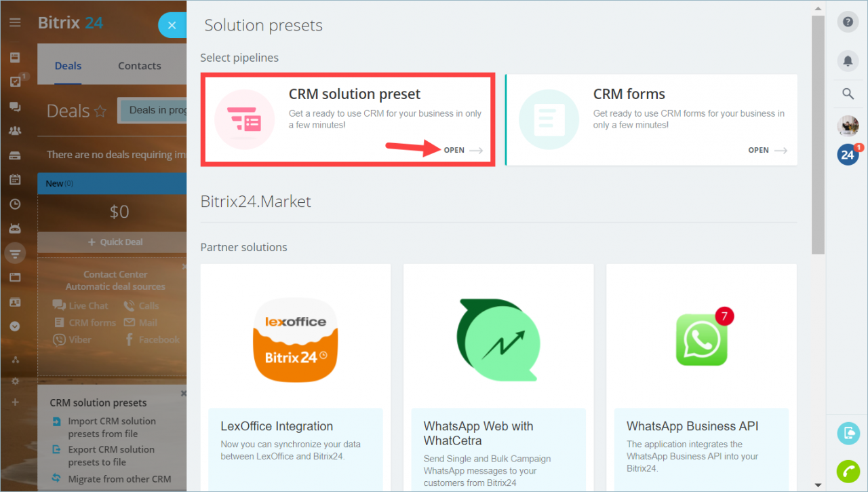Click the green phone call icon
The width and height of the screenshot is (868, 492).
848,471
